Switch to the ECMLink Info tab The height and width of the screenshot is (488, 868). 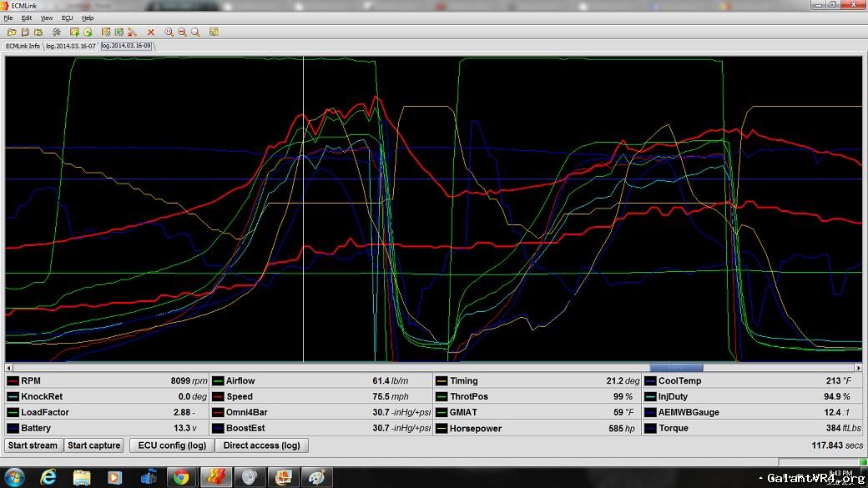tap(23, 46)
